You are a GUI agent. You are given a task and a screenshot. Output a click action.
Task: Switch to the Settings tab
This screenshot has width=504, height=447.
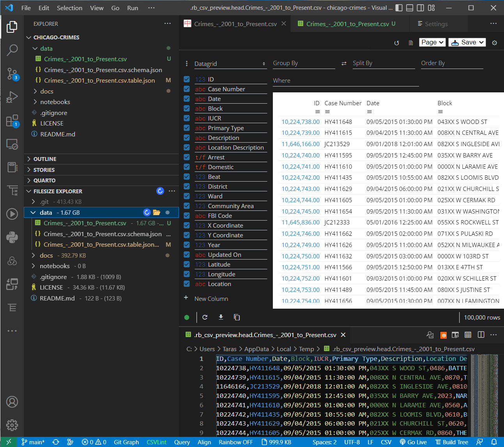point(436,24)
